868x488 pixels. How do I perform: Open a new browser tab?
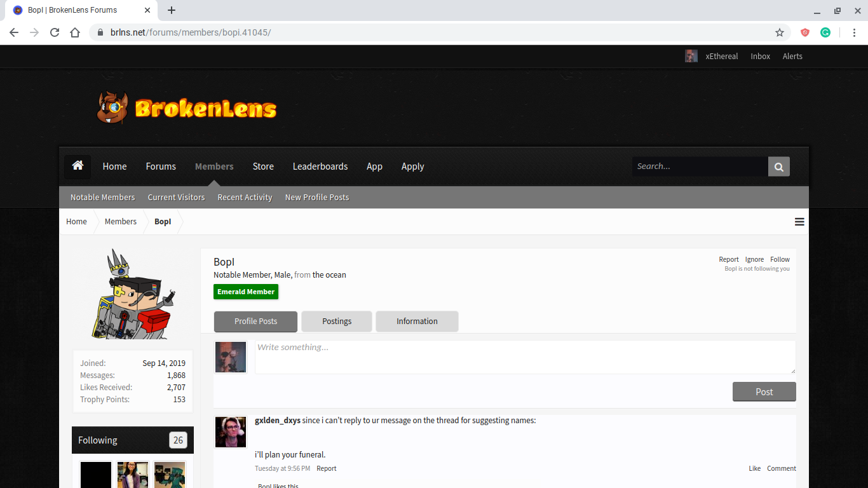[172, 10]
